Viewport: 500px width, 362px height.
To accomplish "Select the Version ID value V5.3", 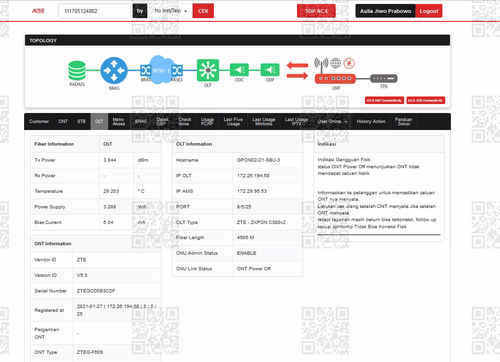I will [x=82, y=275].
